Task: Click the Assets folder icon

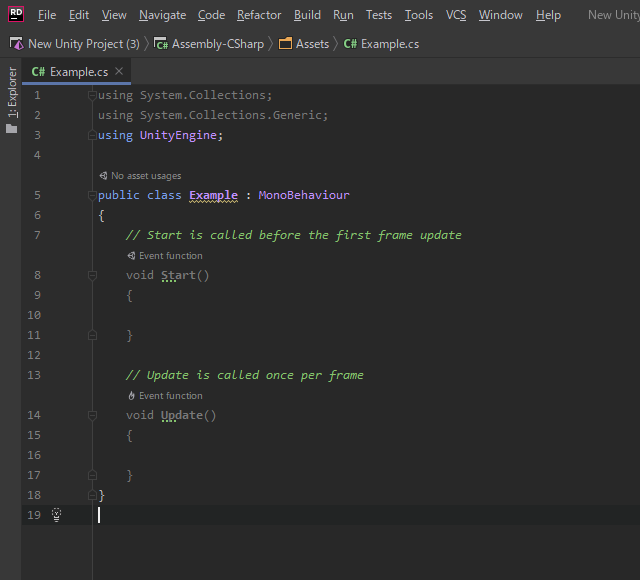Action: 285,44
